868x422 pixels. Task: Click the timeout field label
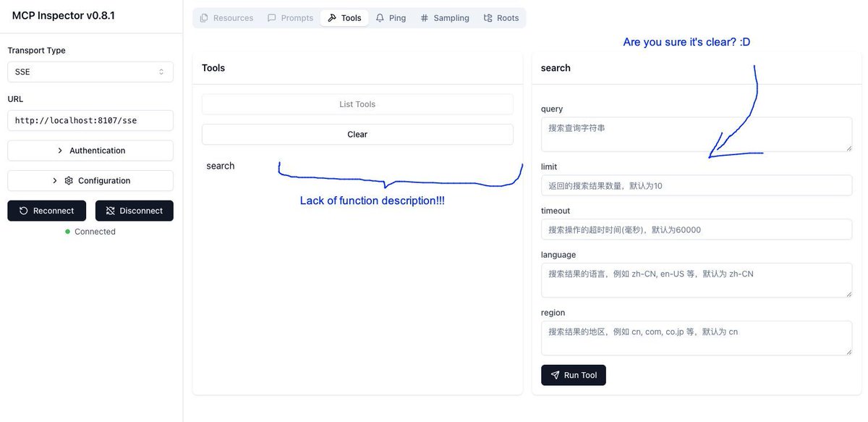pyautogui.click(x=556, y=211)
